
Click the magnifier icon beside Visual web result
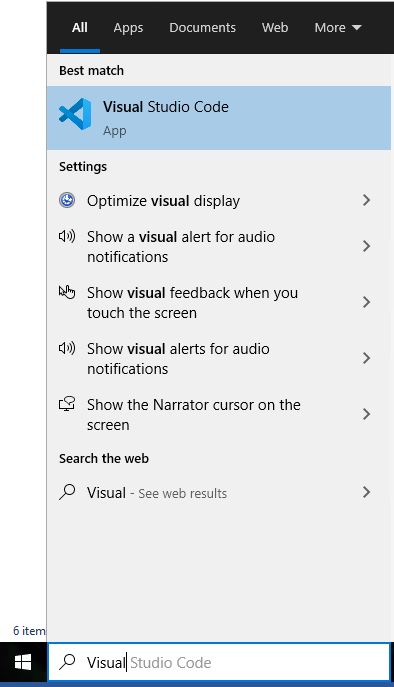(67, 492)
